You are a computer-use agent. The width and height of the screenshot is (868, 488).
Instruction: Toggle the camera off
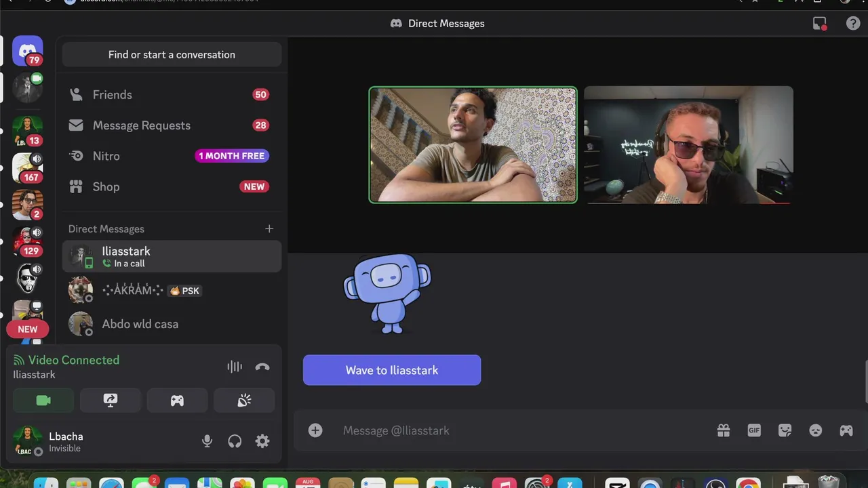[43, 401]
